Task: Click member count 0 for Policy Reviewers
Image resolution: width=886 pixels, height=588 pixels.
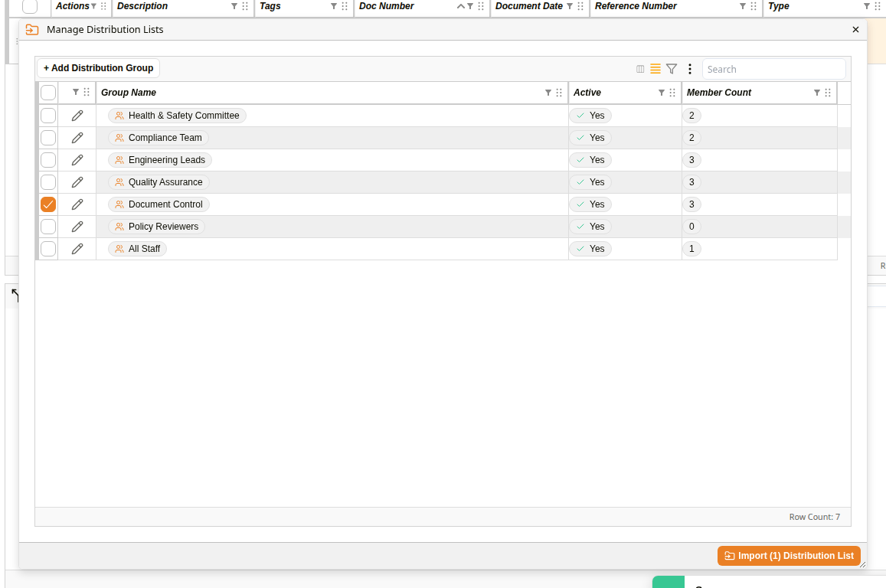Action: 691,227
